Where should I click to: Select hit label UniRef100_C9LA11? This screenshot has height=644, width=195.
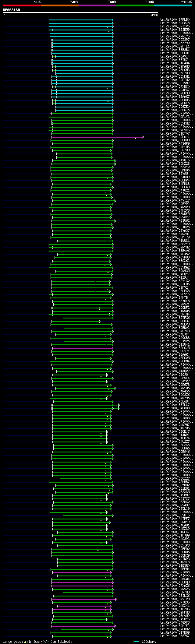pyautogui.click(x=175, y=137)
